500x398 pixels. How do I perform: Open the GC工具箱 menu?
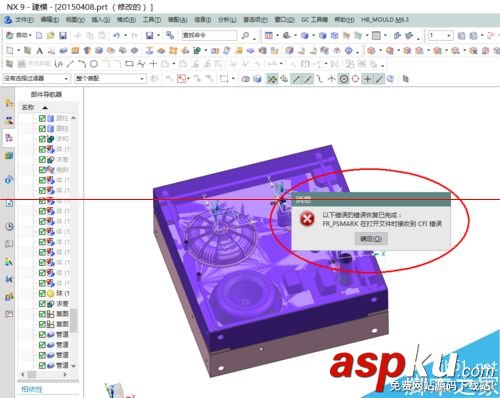click(x=314, y=20)
